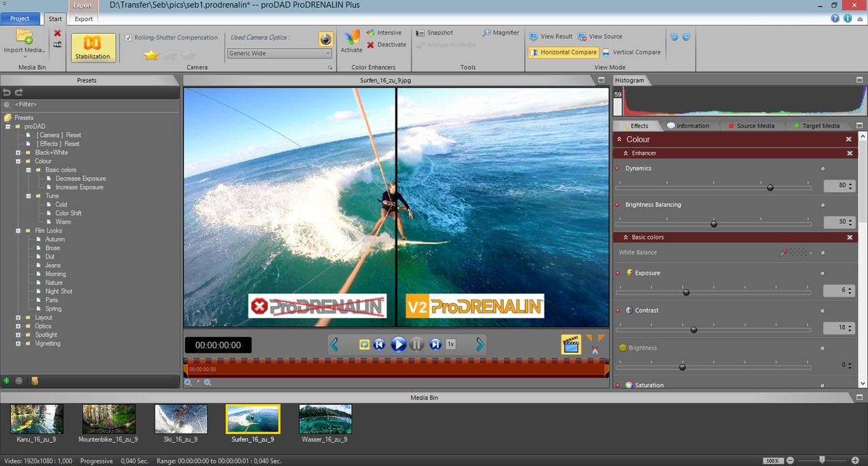The image size is (868, 466).
Task: Undo using the Presets panel arrow
Action: click(7, 92)
